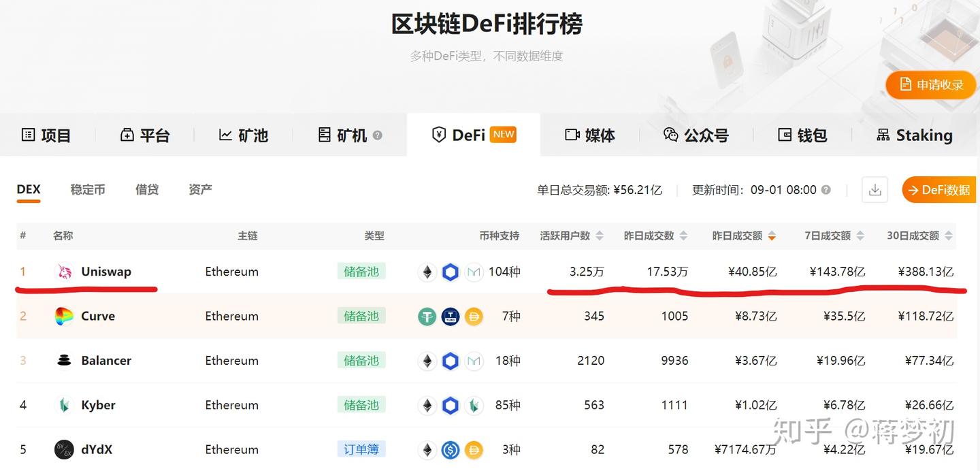Switch to the 媒体 tab
Image resolution: width=980 pixels, height=471 pixels.
click(589, 135)
